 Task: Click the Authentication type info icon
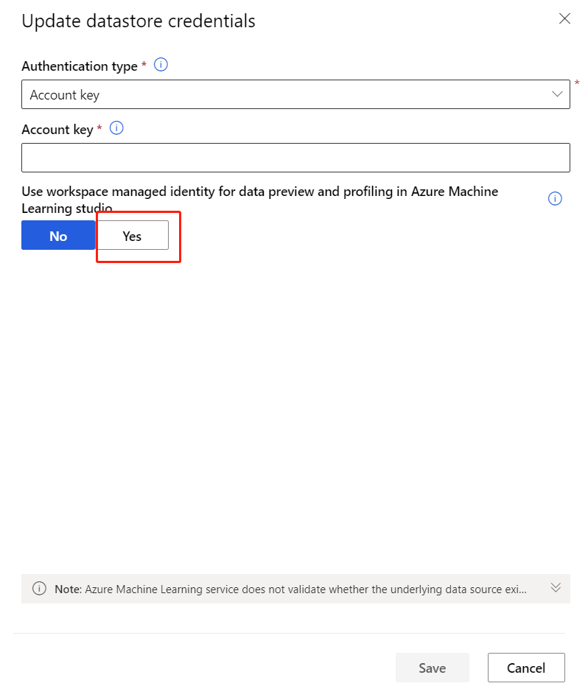click(161, 65)
